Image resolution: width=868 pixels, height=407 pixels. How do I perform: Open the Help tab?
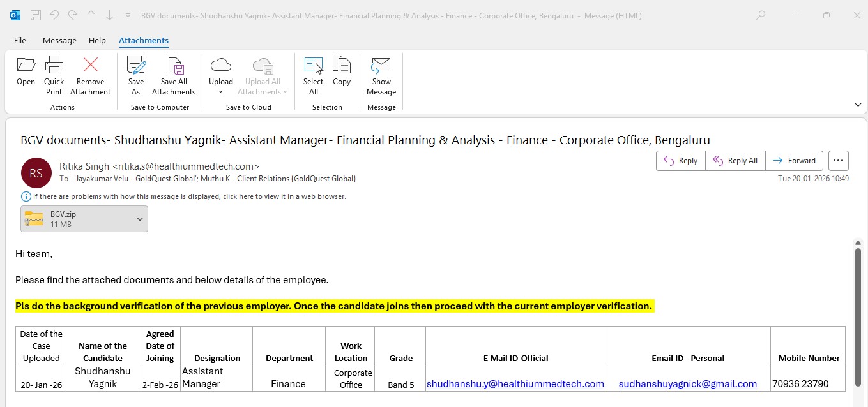[x=97, y=40]
